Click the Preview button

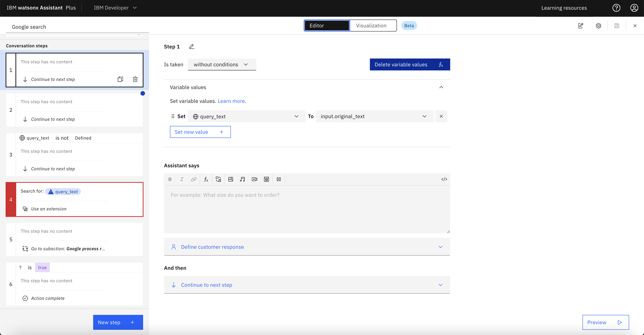click(605, 322)
